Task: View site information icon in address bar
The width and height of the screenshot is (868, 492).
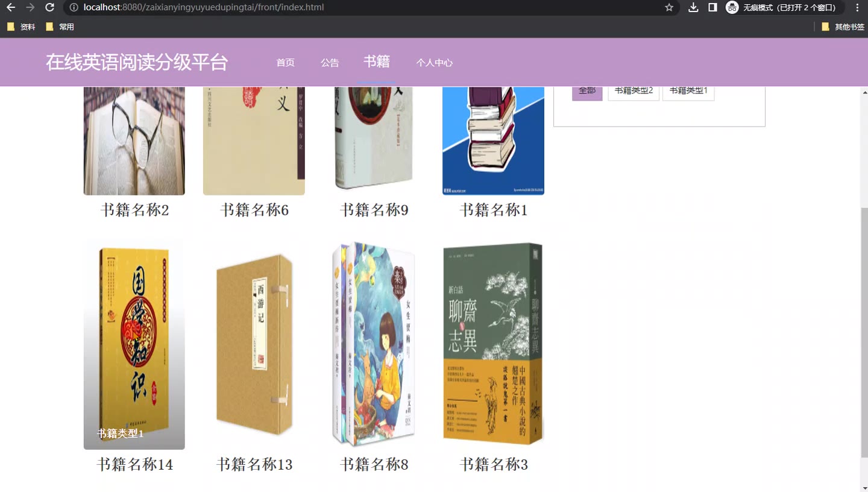Action: (74, 7)
